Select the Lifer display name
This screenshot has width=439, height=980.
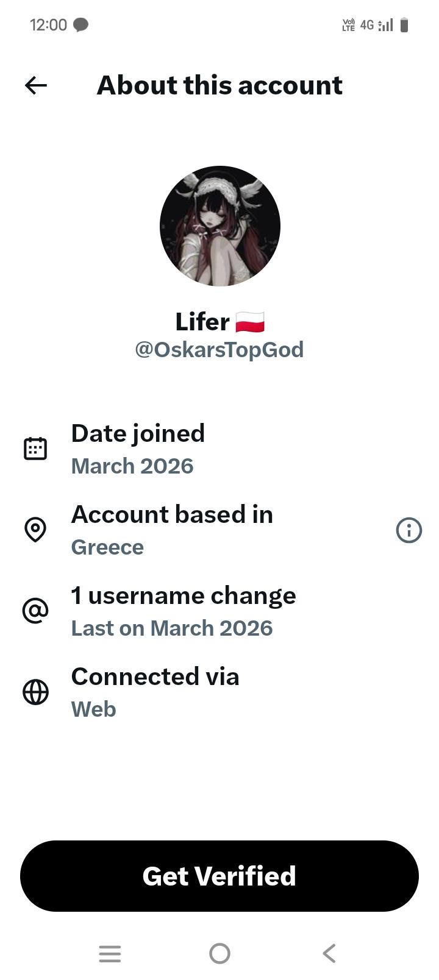click(x=202, y=322)
